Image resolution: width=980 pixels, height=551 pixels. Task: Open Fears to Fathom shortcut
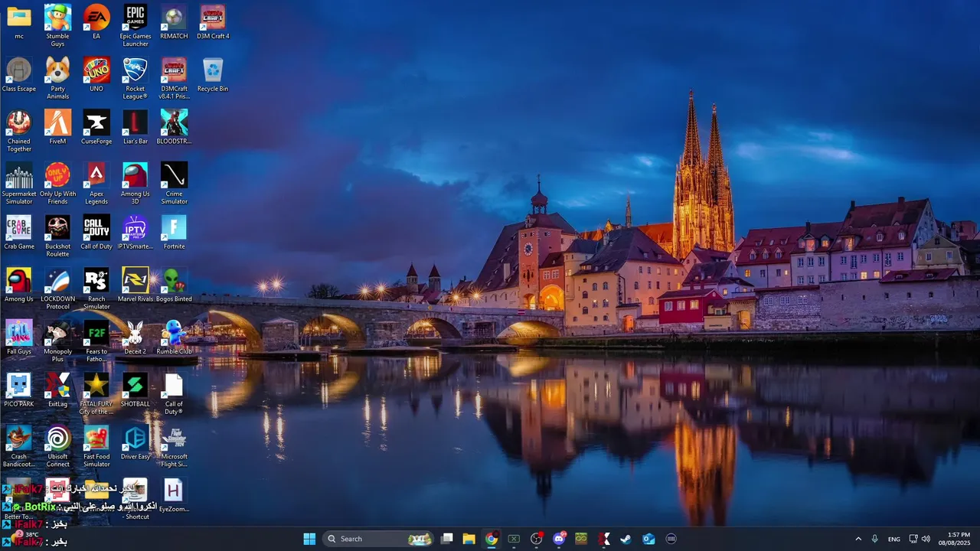coord(96,342)
